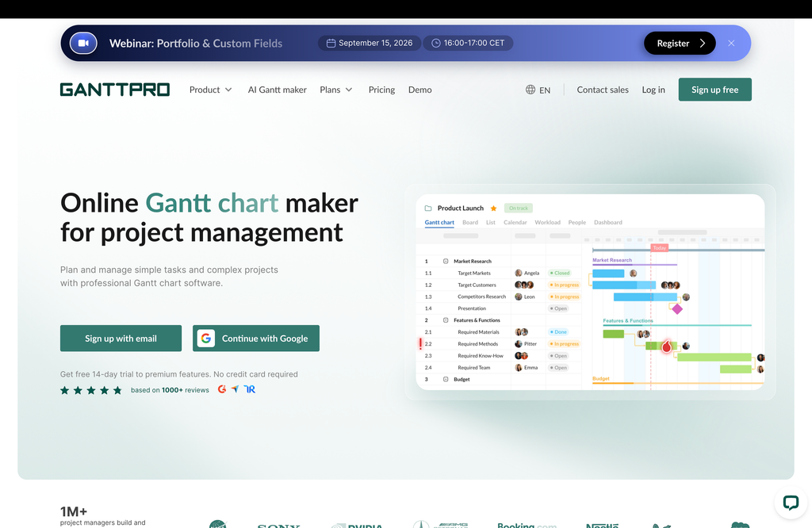
Task: Click the Product Launch folder icon
Action: 428,208
